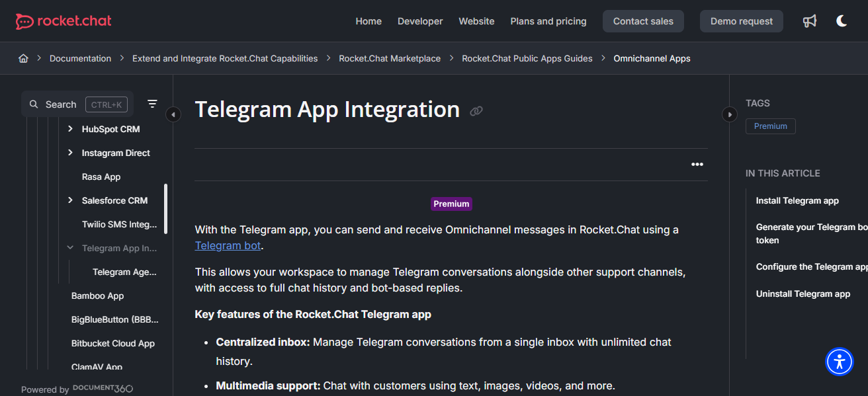Open Salesforce CRM page in the sidebar
This screenshot has width=868, height=396.
tap(114, 200)
